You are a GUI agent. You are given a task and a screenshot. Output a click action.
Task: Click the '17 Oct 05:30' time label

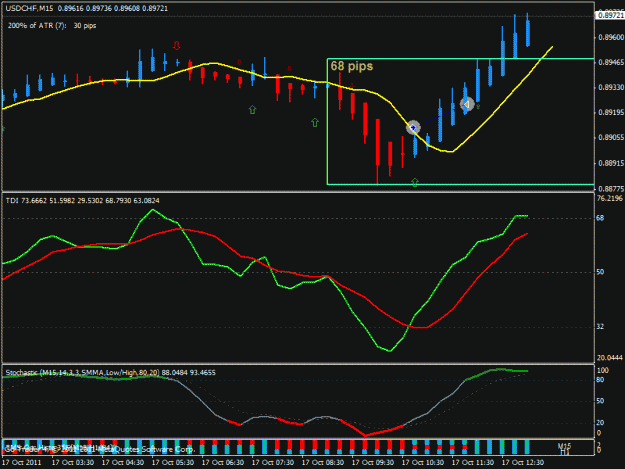coord(173,463)
